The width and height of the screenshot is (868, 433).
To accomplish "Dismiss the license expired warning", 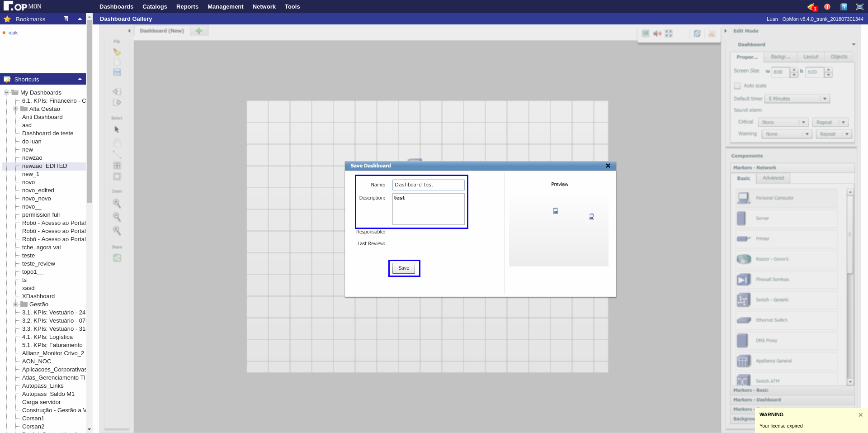I will click(860, 415).
